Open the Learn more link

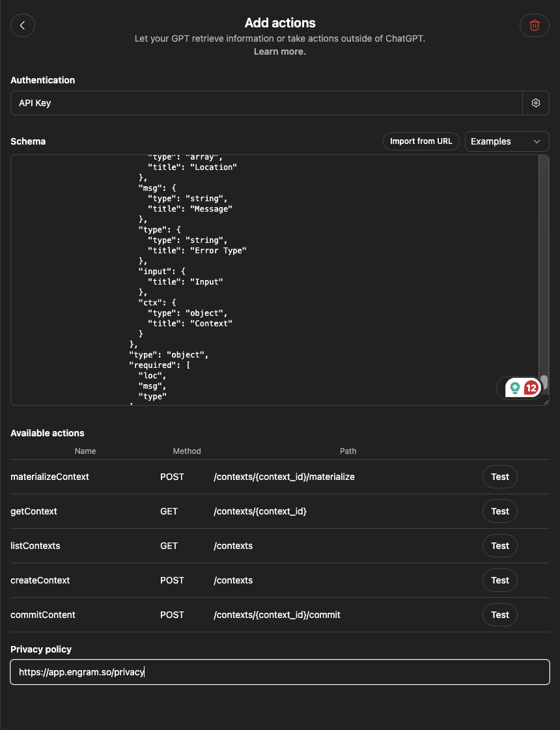(279, 51)
